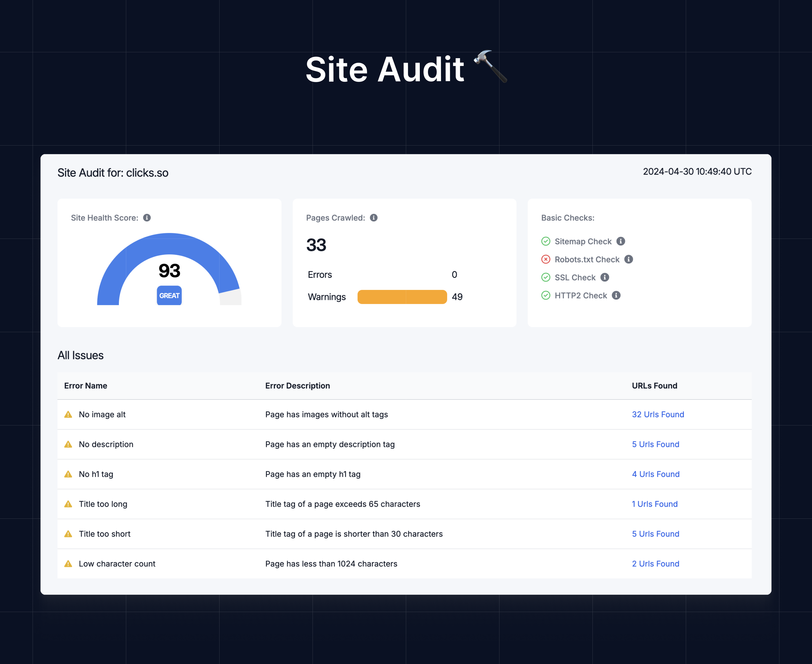Click the warning triangle for No h1 tag
Screen dimensions: 812x664
(68, 474)
